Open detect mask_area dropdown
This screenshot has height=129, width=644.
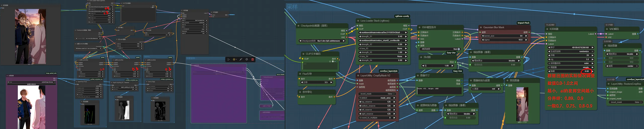pyautogui.click(x=377, y=98)
